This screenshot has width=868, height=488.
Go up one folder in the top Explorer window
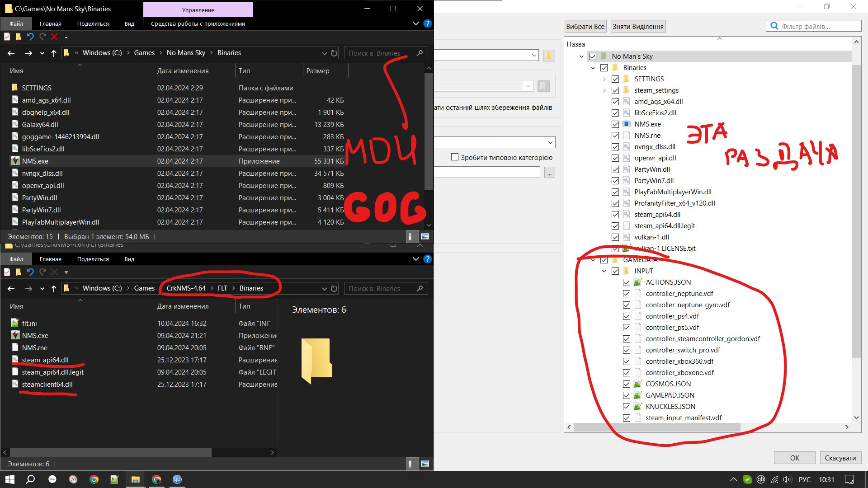tap(54, 53)
